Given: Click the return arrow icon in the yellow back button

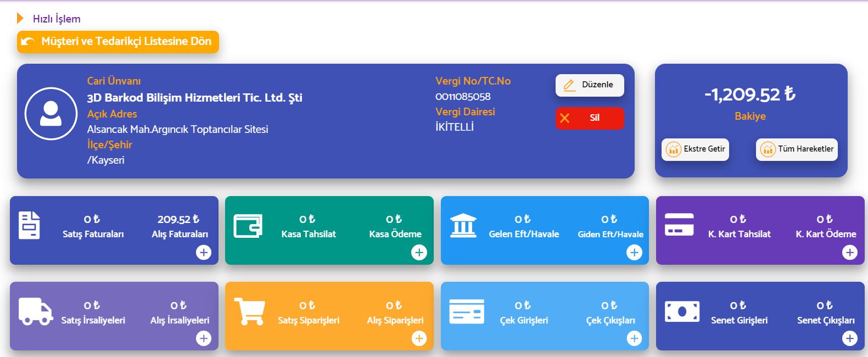Looking at the screenshot, I should 28,42.
